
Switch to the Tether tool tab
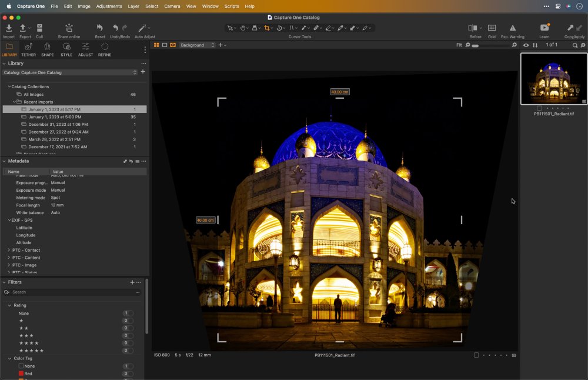[x=28, y=49]
